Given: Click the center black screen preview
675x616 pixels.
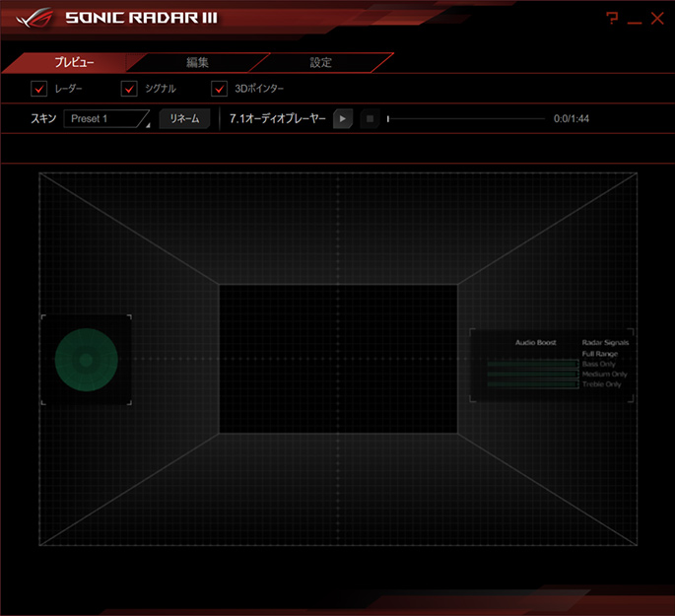Looking at the screenshot, I should click(338, 359).
